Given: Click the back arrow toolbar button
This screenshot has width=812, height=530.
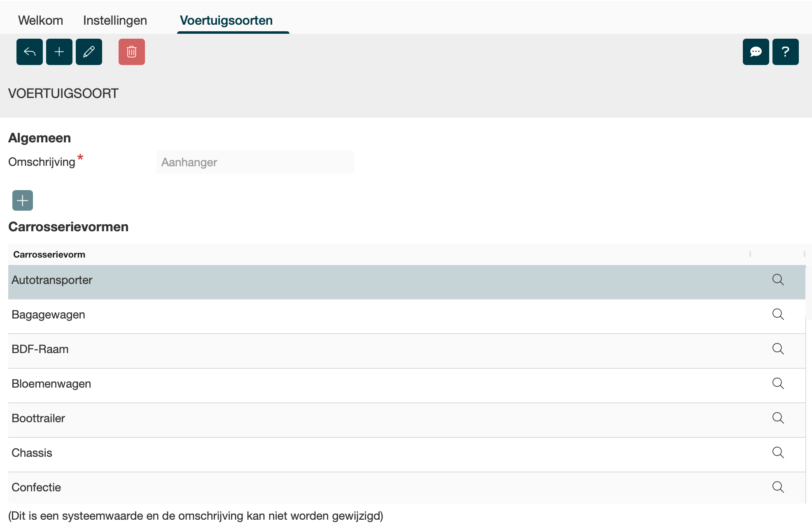Looking at the screenshot, I should coord(30,52).
